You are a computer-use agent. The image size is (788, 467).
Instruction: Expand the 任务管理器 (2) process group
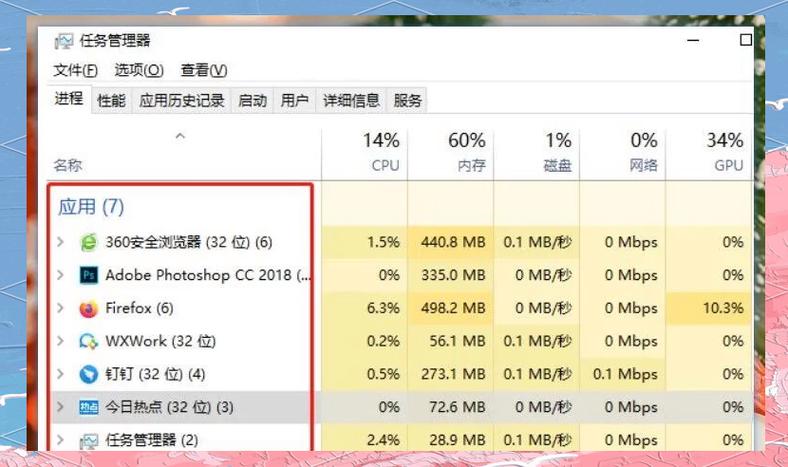pos(60,440)
